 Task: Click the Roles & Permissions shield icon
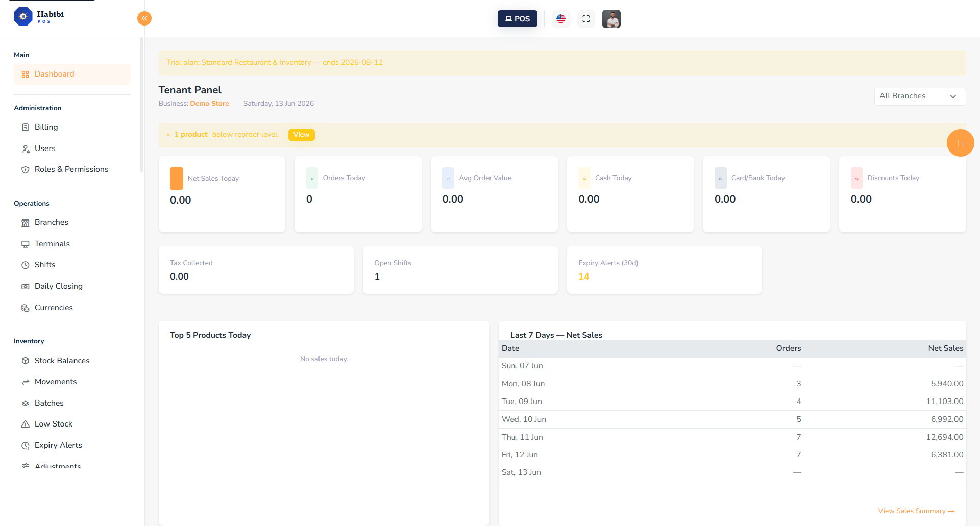coord(26,169)
